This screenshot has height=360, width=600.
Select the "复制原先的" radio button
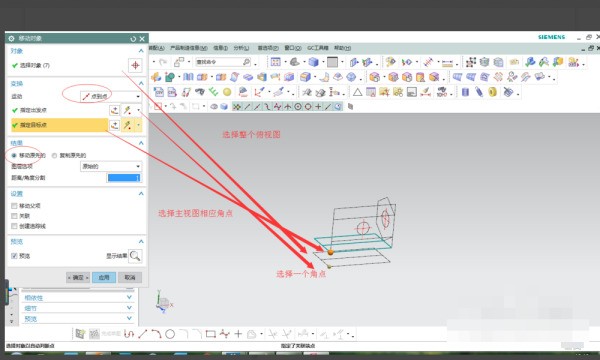(54, 155)
